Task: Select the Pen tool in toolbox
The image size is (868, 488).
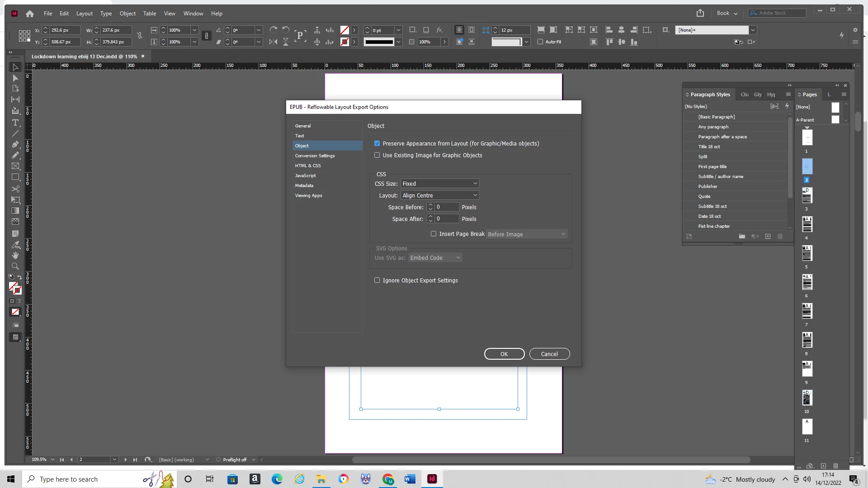Action: click(15, 145)
